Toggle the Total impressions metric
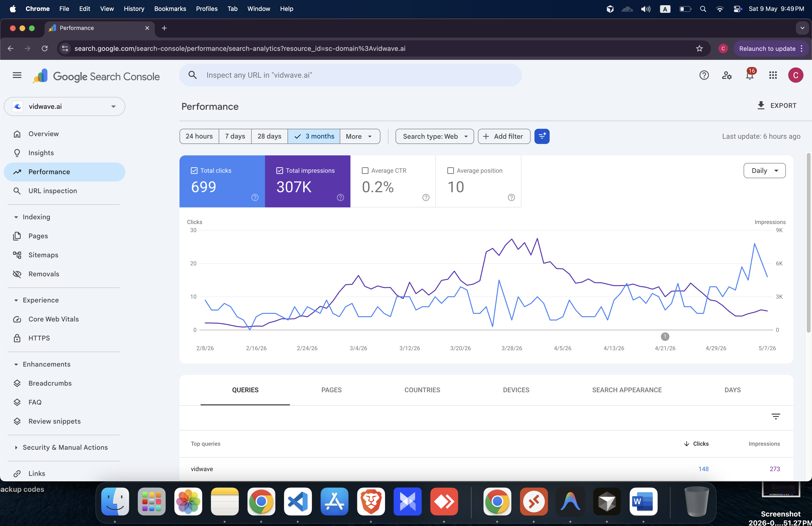 pos(279,171)
